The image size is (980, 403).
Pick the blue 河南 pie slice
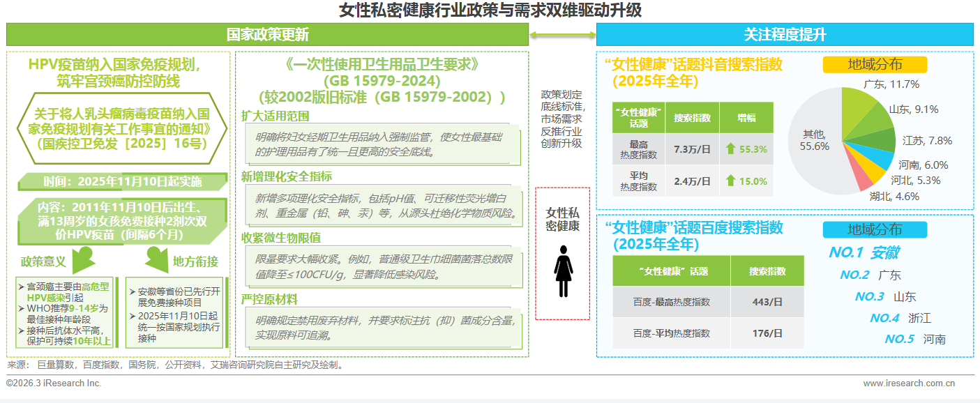(x=882, y=161)
